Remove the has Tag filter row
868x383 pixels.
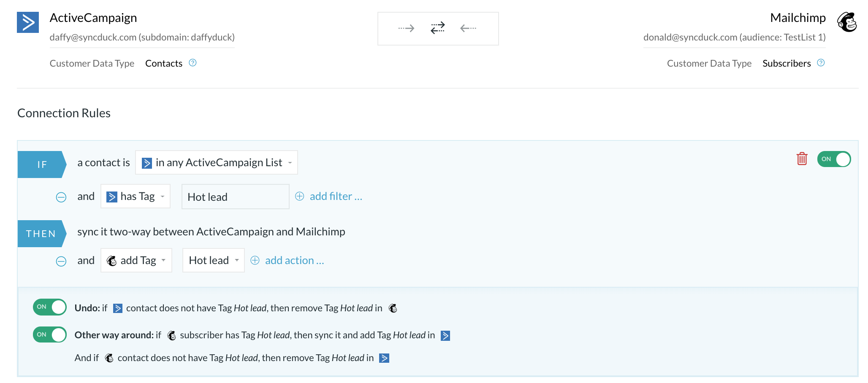click(61, 197)
